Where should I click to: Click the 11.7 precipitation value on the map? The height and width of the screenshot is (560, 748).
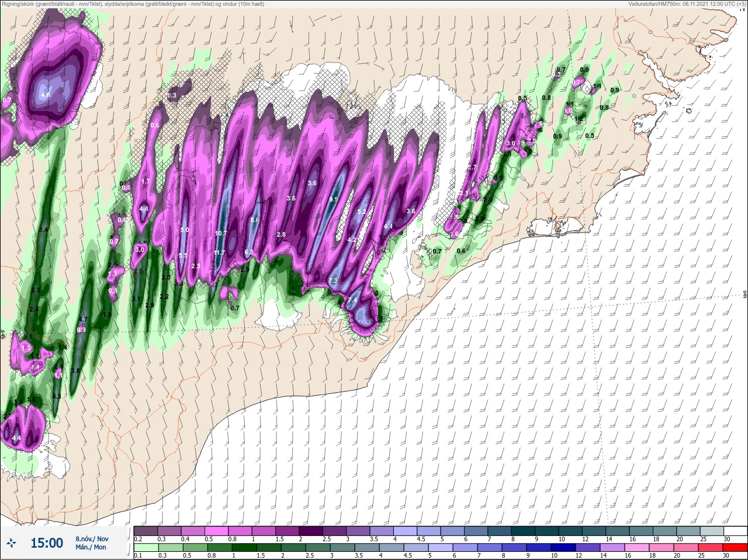(219, 253)
